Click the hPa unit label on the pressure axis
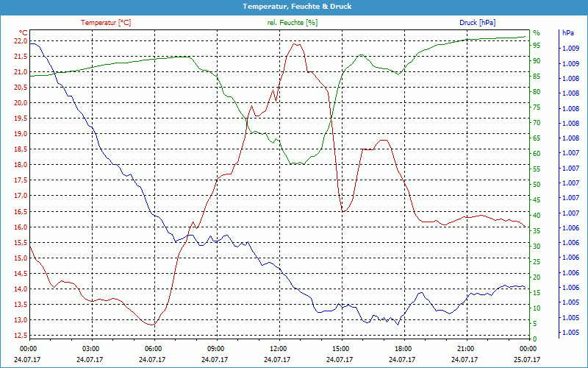Image resolution: width=588 pixels, height=368 pixels. point(567,33)
